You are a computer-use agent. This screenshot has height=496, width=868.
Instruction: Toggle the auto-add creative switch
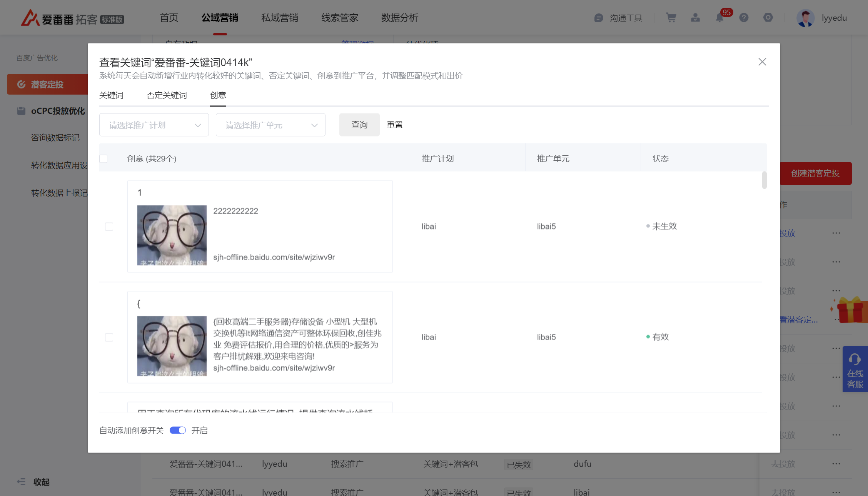(178, 430)
